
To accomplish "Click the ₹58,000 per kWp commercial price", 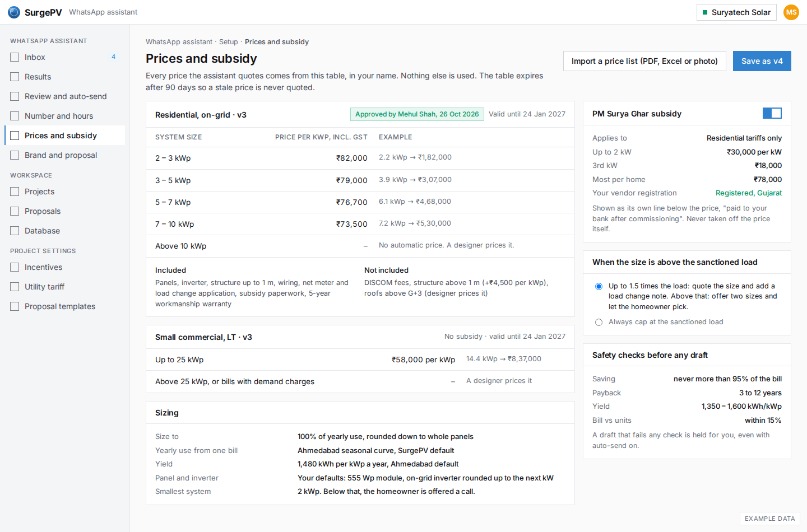I will tap(423, 360).
